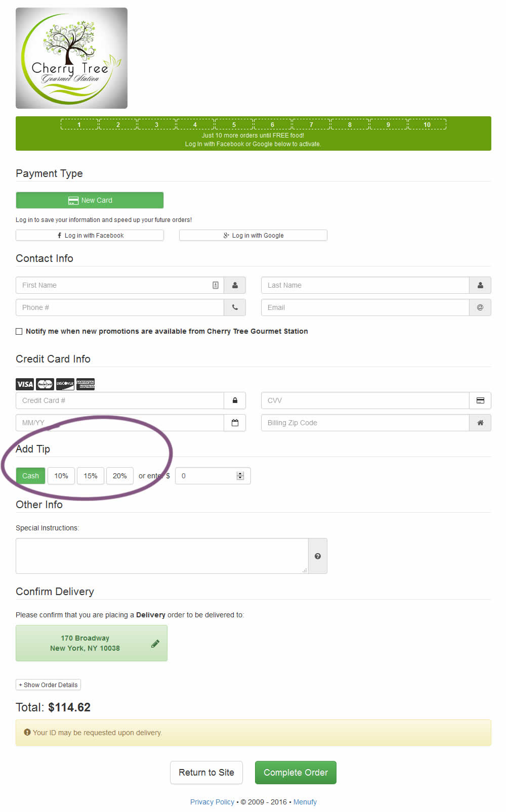Screen dimensions: 506x812
Task: Click the card icon next to CVV
Action: coord(480,400)
